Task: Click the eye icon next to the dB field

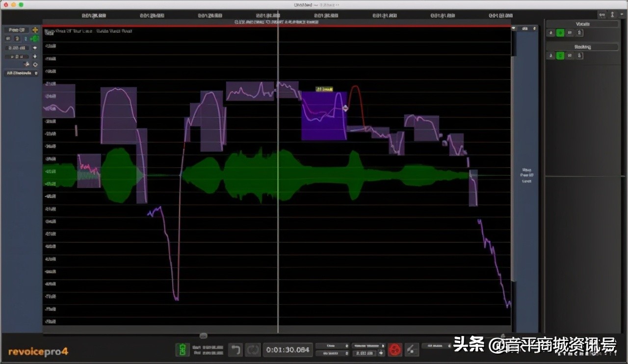Action: click(35, 48)
